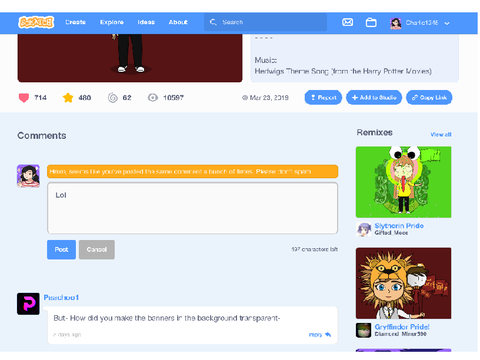
Task: View all remixes
Action: (x=441, y=134)
